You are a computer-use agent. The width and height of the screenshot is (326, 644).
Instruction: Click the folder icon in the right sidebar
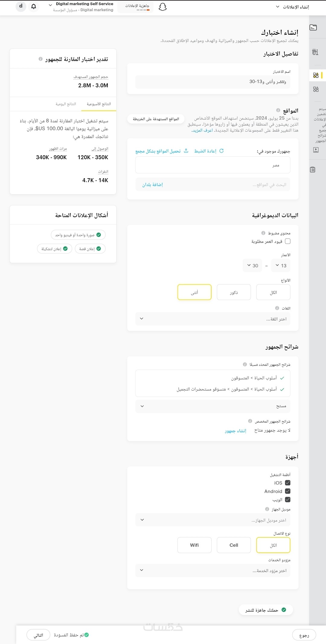pos(313,27)
